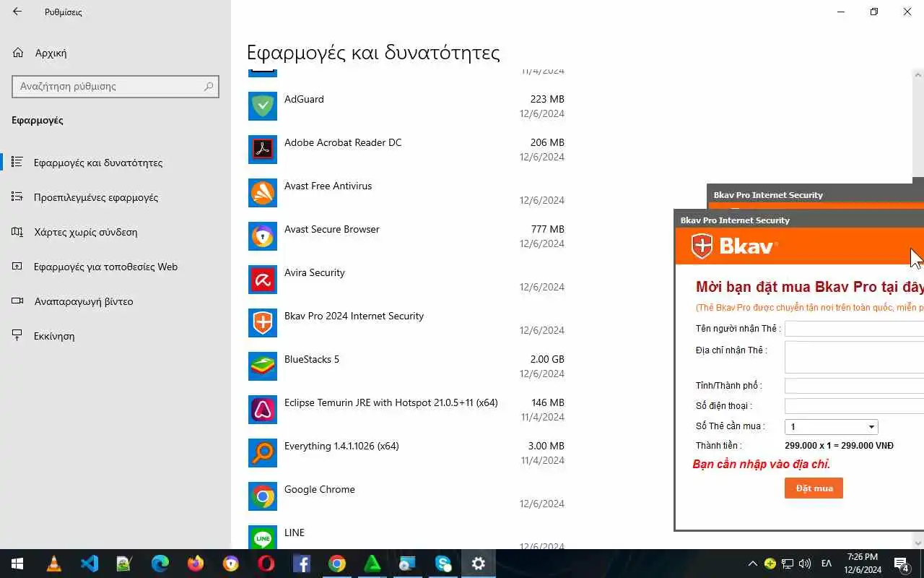The image size is (924, 578).
Task: Click the search magnifier in settings box
Action: pos(209,86)
